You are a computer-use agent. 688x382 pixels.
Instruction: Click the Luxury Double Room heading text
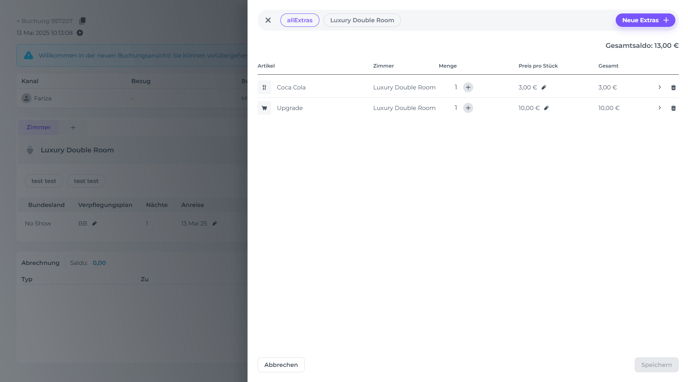(x=77, y=150)
